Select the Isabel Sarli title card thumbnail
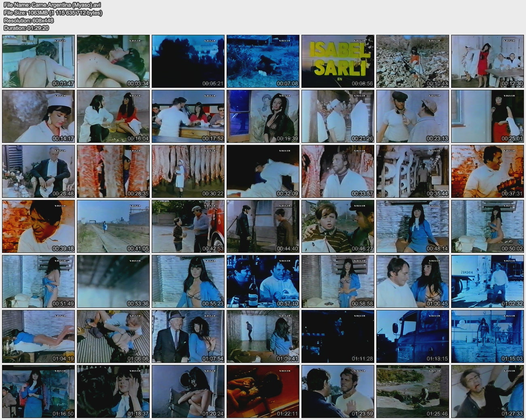 tap(338, 61)
